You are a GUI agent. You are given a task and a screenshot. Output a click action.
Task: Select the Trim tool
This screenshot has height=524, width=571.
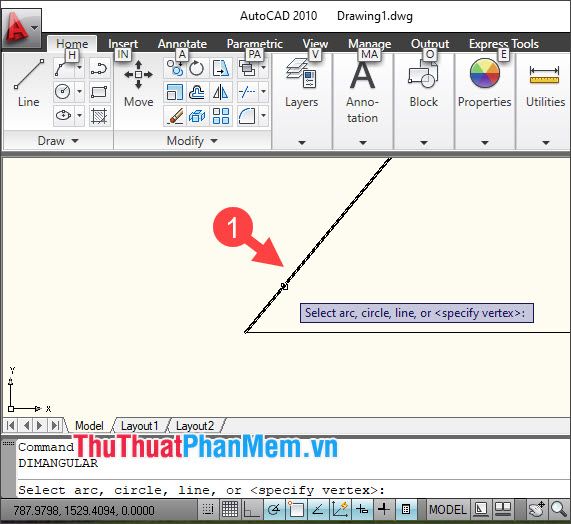click(248, 92)
